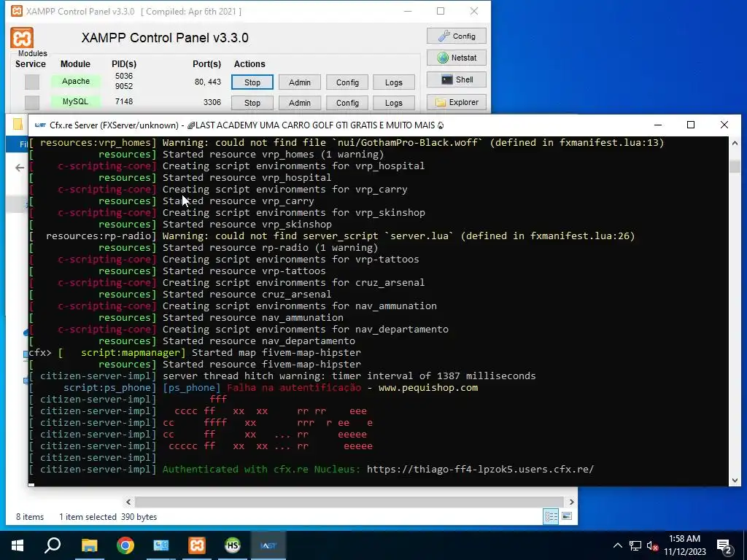Click the FXServer console scrollbar thumb
Image resolution: width=747 pixels, height=560 pixels.
click(x=735, y=166)
